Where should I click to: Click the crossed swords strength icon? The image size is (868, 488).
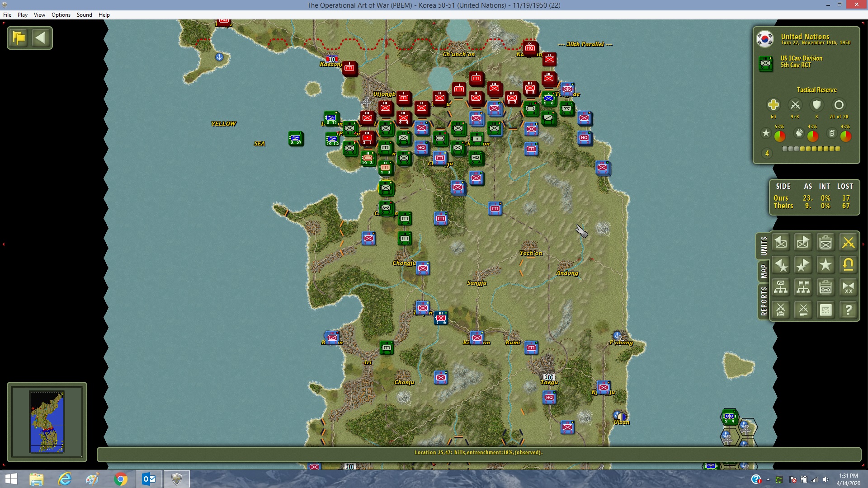(x=795, y=105)
